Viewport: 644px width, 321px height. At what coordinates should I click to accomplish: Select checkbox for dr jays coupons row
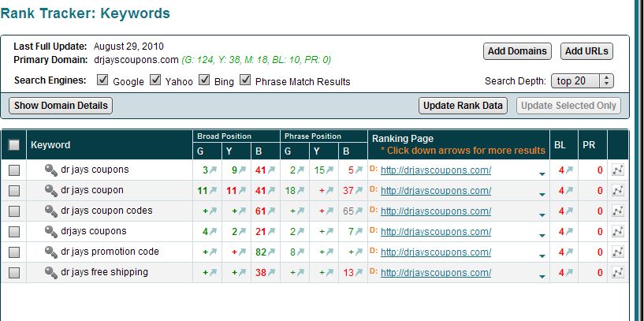[14, 170]
